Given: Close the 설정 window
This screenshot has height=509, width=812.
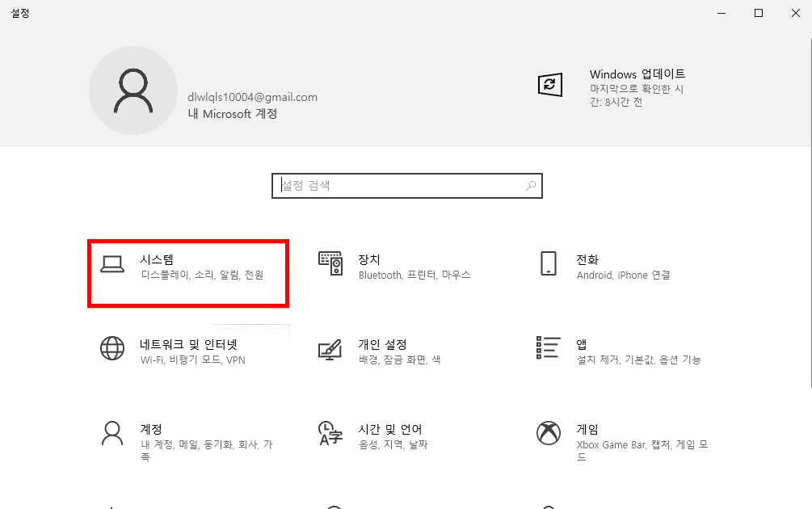Looking at the screenshot, I should pos(796,13).
